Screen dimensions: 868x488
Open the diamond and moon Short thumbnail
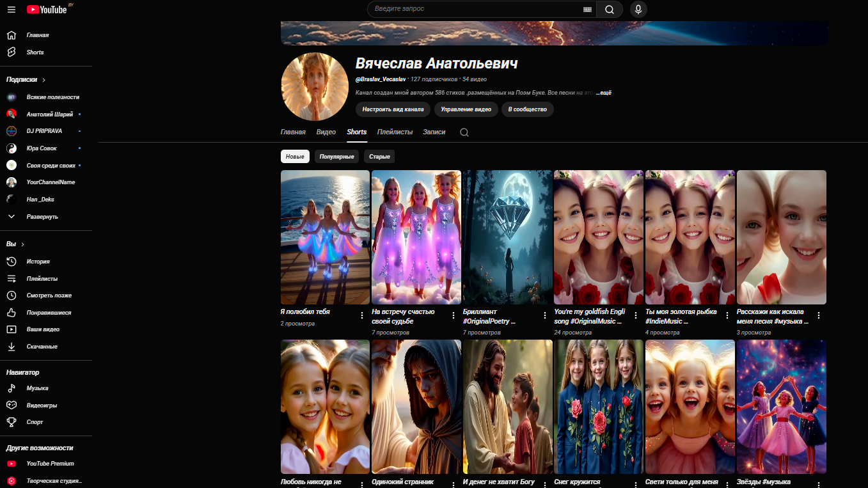[507, 237]
